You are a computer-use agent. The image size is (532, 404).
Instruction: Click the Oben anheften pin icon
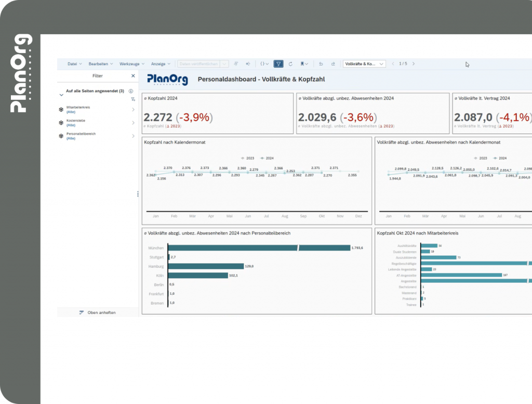point(82,312)
